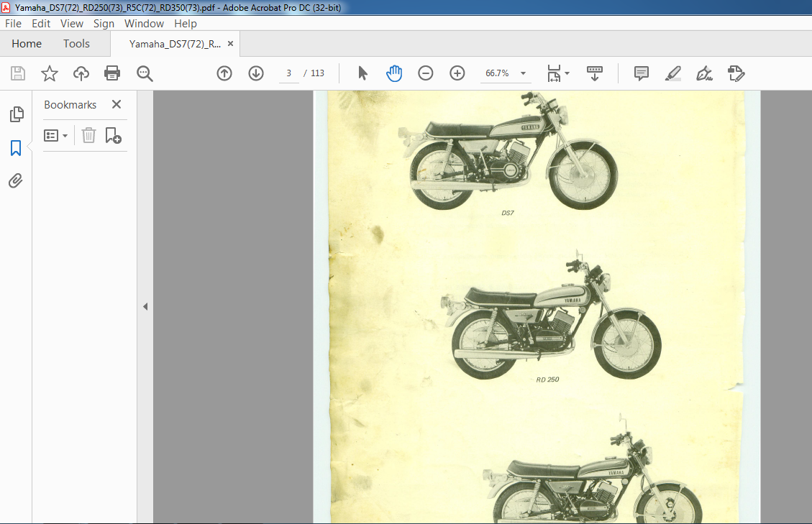Screen dimensions: 812x524
Task: Open the View menu
Action: click(x=71, y=23)
